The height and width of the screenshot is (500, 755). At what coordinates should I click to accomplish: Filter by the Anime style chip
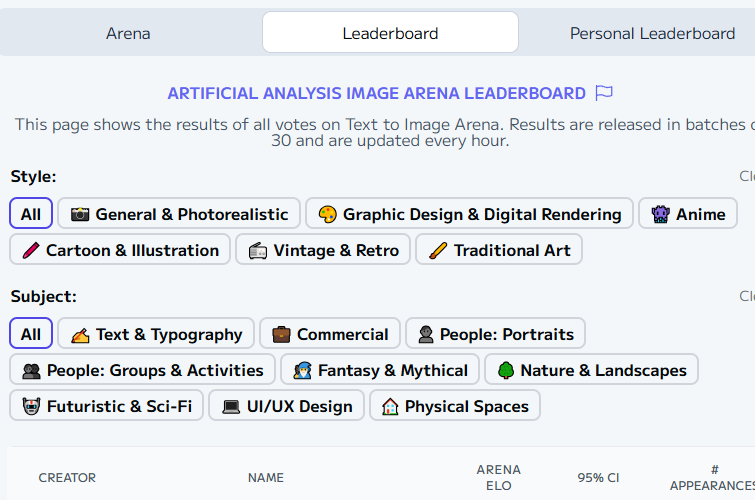point(688,214)
